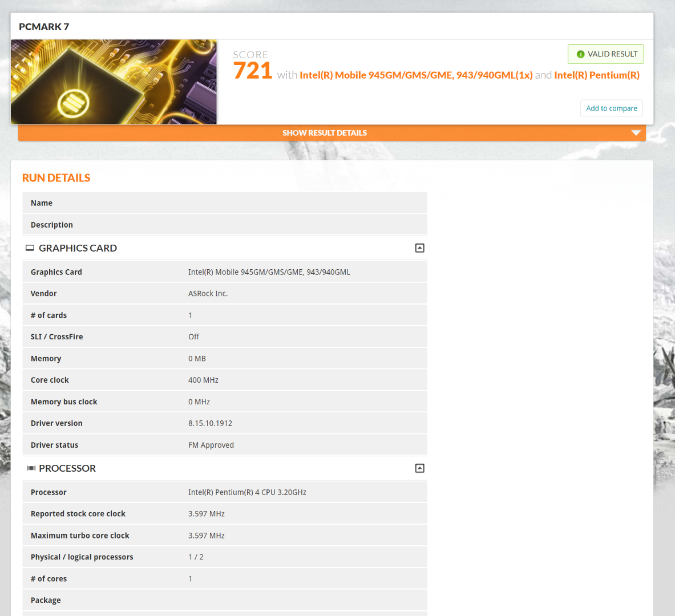Click the RUN DETAILS heading

coord(56,178)
